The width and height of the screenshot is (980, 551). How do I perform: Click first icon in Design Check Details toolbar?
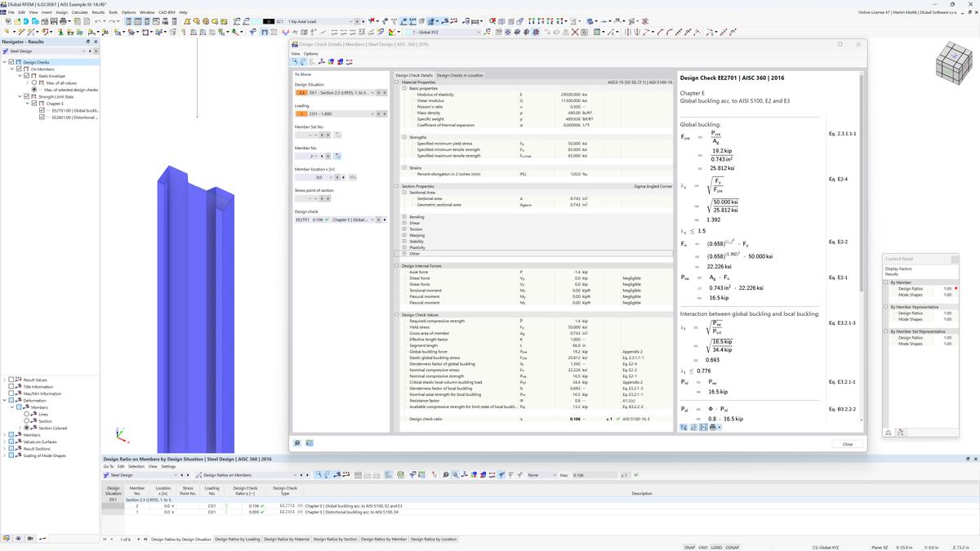pyautogui.click(x=296, y=62)
